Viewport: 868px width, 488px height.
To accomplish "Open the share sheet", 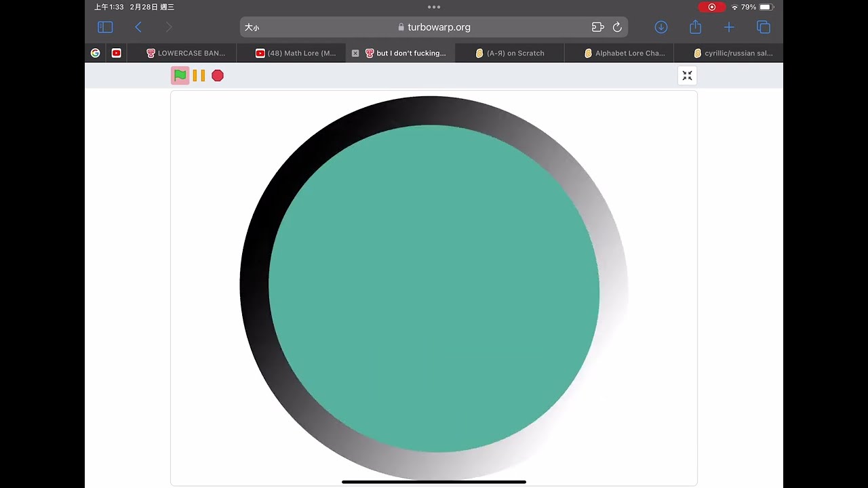I will coord(695,27).
